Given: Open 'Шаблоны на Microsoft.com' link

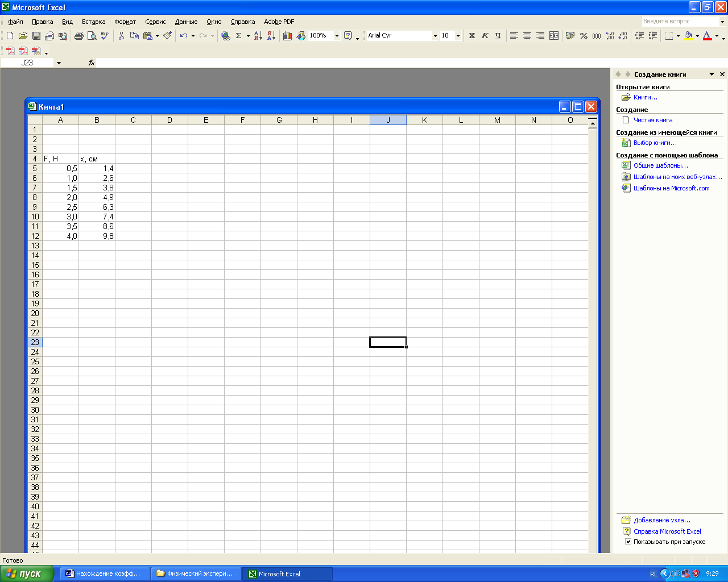Looking at the screenshot, I should tap(672, 188).
